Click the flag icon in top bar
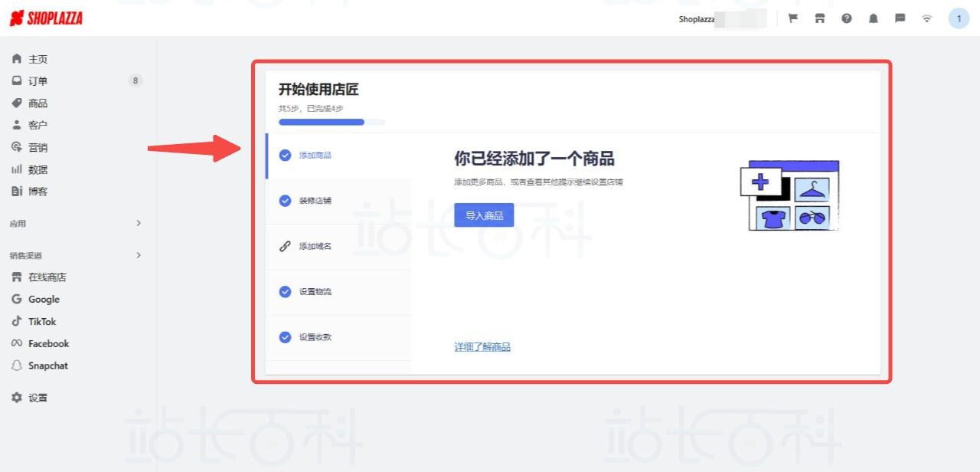 coord(793,18)
